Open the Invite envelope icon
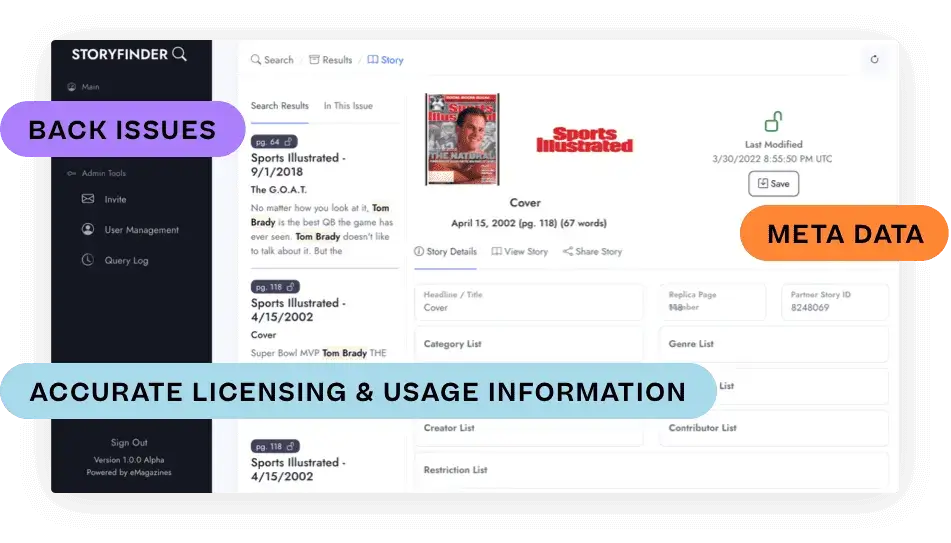 (88, 198)
